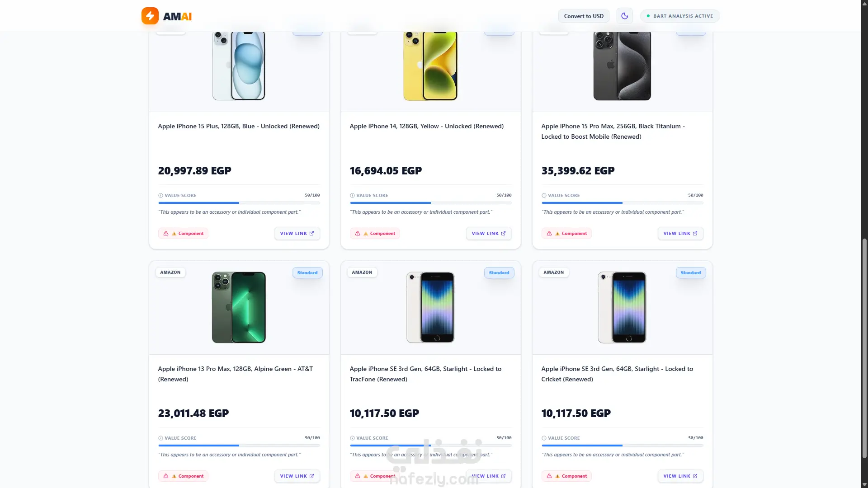Click the page vertical scrollbar thumb
The height and width of the screenshot is (488, 868).
(x=864, y=348)
